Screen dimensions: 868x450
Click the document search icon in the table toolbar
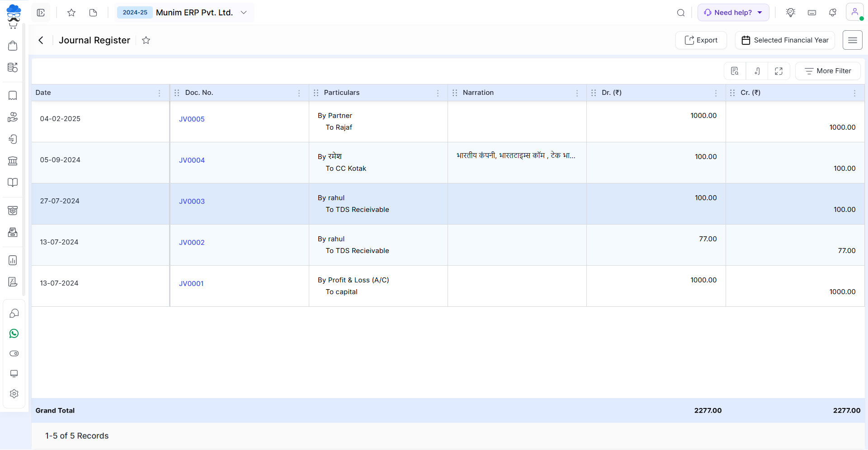[x=735, y=71]
